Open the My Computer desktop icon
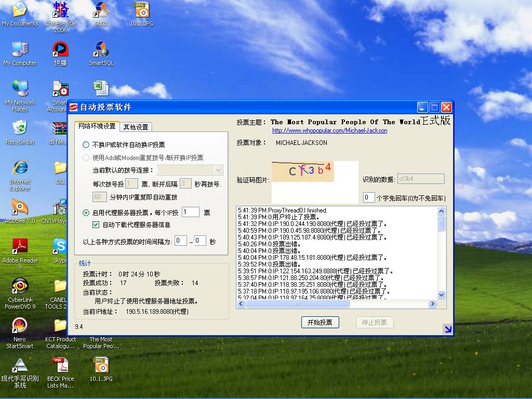Image resolution: width=532 pixels, height=399 pixels. coord(20,50)
